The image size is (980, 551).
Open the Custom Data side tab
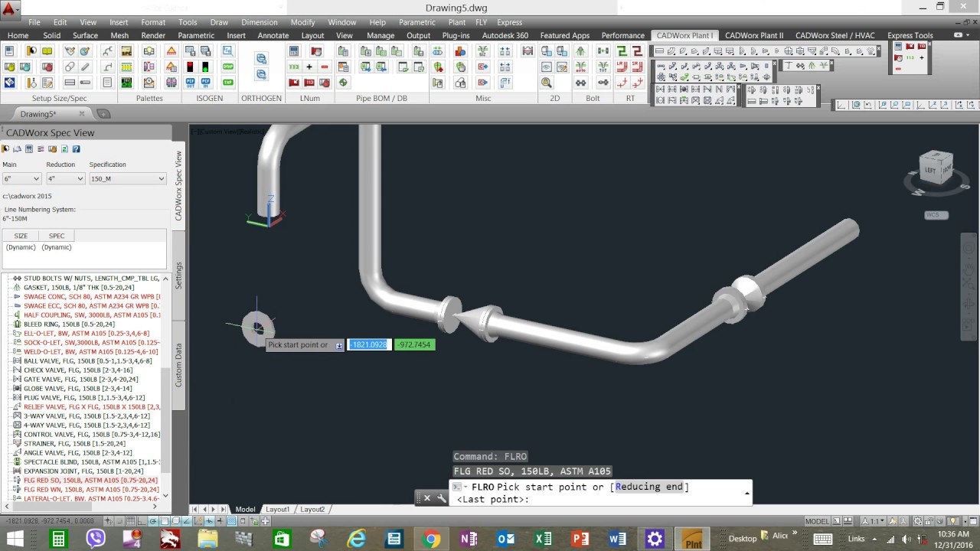pyautogui.click(x=178, y=365)
